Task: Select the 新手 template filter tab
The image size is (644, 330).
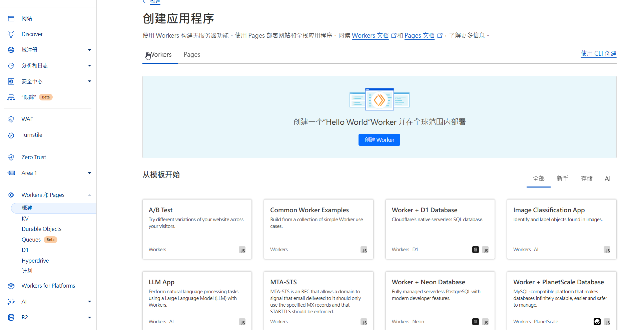Action: [562, 179]
